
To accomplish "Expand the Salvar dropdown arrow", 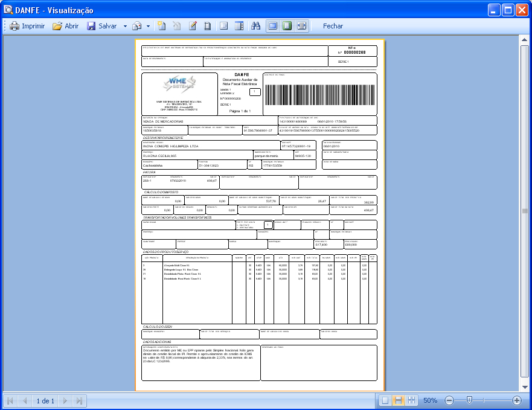I will coord(125,27).
